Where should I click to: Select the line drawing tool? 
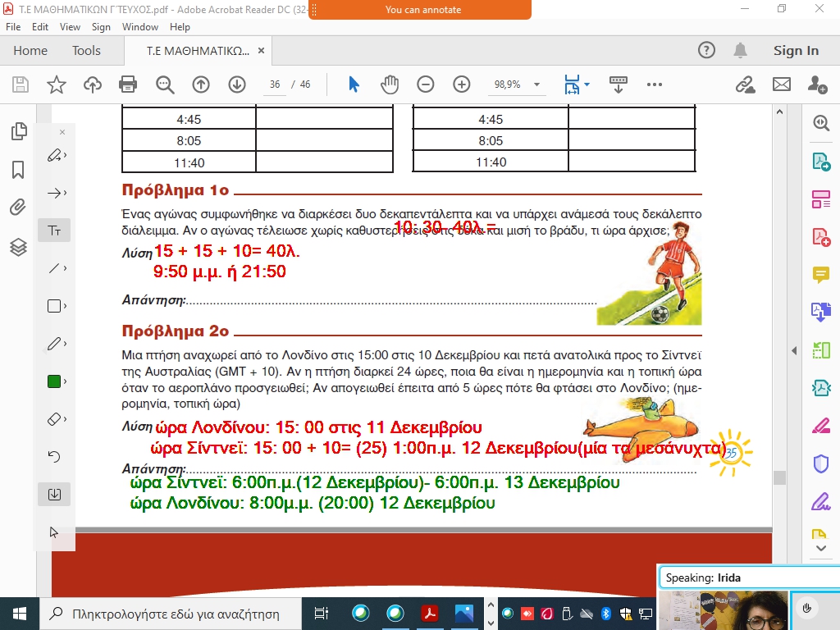tap(54, 268)
